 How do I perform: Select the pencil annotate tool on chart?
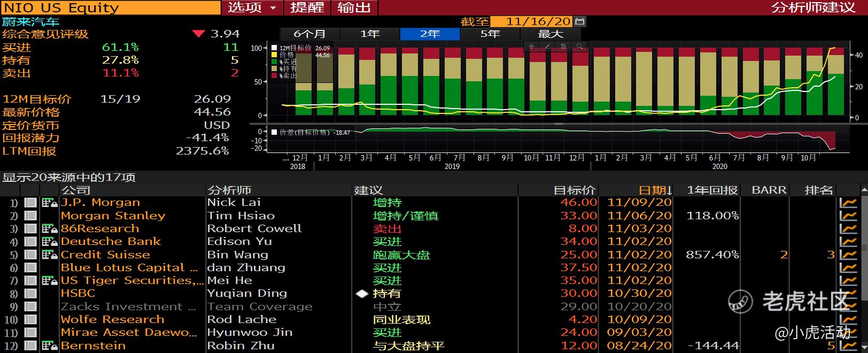(x=547, y=47)
